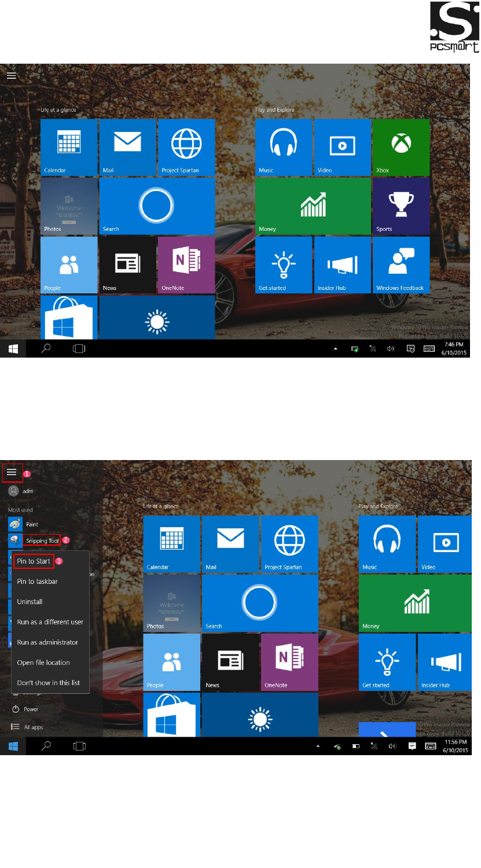Launch OneNote tile in top screenshot

point(186,264)
